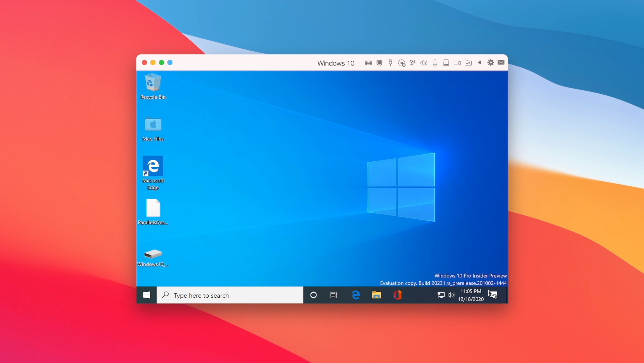Image resolution: width=644 pixels, height=363 pixels.
Task: Click the CD/DVD drive icon
Action: pos(401,63)
